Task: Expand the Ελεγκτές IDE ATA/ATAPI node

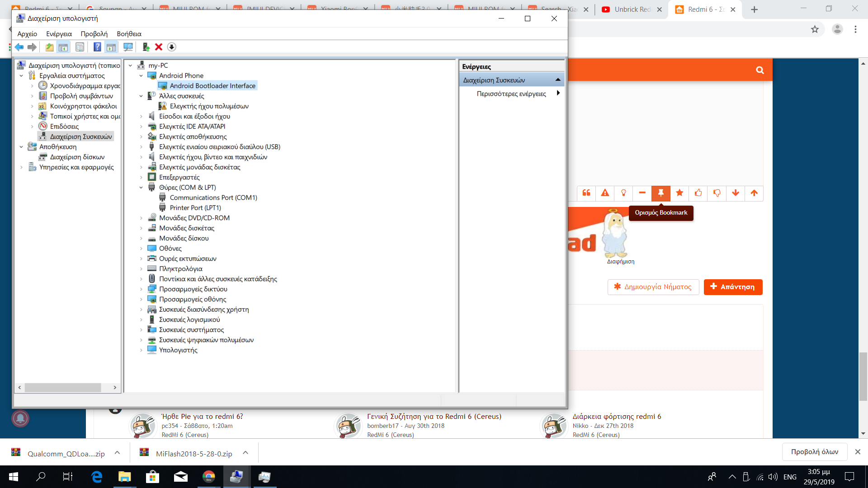Action: (141, 127)
